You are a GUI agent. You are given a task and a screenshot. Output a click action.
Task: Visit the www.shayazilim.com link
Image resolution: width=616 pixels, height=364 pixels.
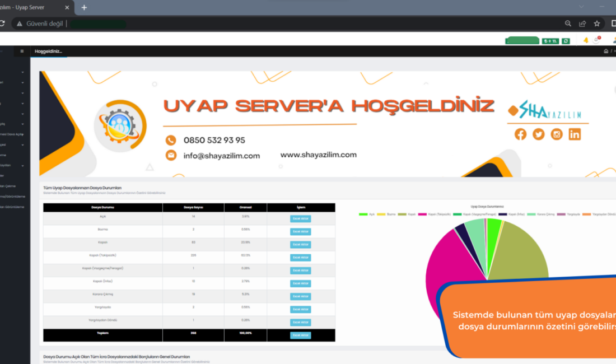point(318,155)
